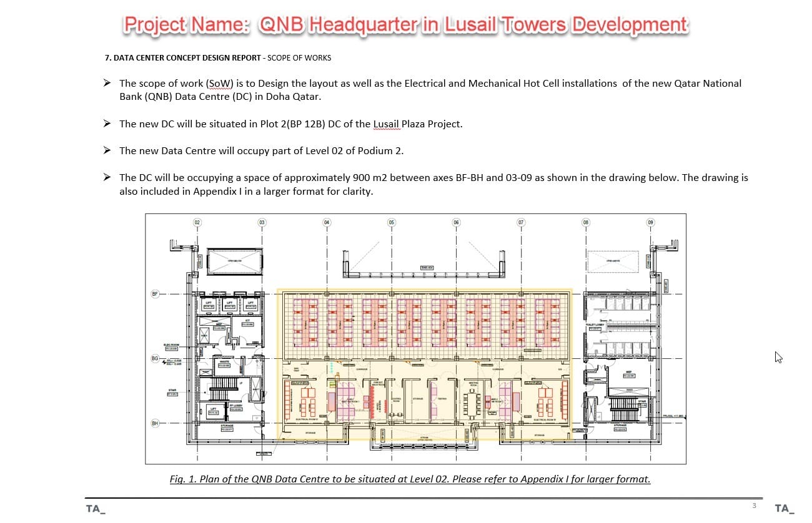This screenshot has height=523, width=812.
Task: Click grid axis bubble 05
Action: (x=392, y=222)
